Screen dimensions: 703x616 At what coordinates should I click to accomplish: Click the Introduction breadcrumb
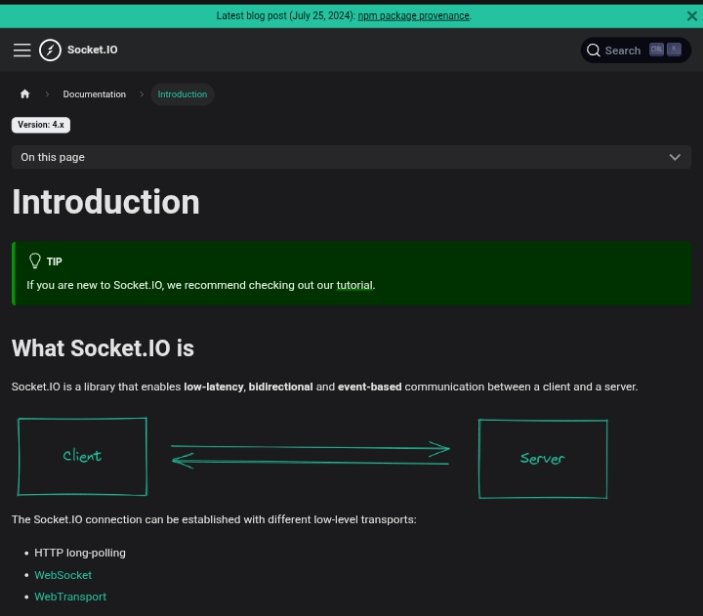click(x=182, y=94)
